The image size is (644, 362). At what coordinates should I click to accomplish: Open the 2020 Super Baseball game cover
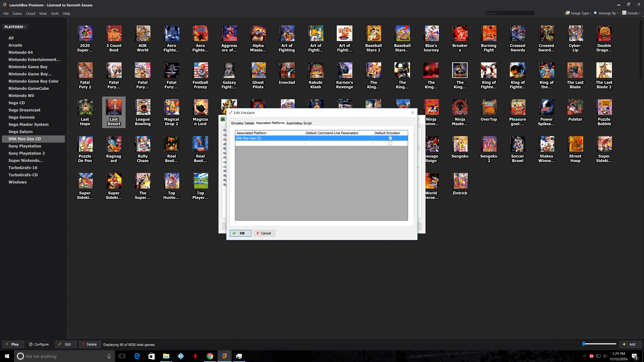coord(85,33)
